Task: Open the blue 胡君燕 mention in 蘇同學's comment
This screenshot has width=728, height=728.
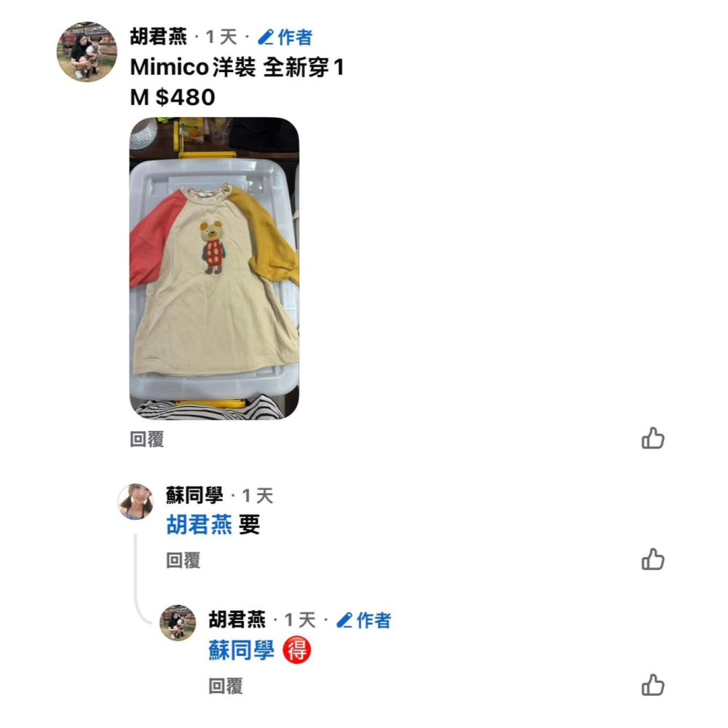Action: coord(199,525)
